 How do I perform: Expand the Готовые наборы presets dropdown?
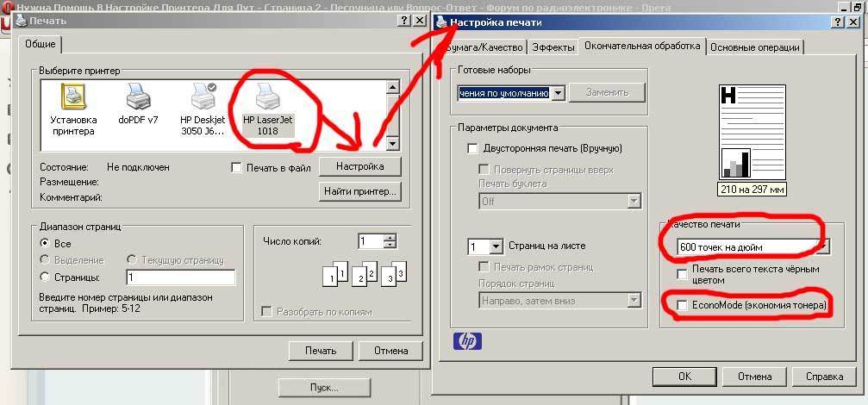tap(558, 92)
